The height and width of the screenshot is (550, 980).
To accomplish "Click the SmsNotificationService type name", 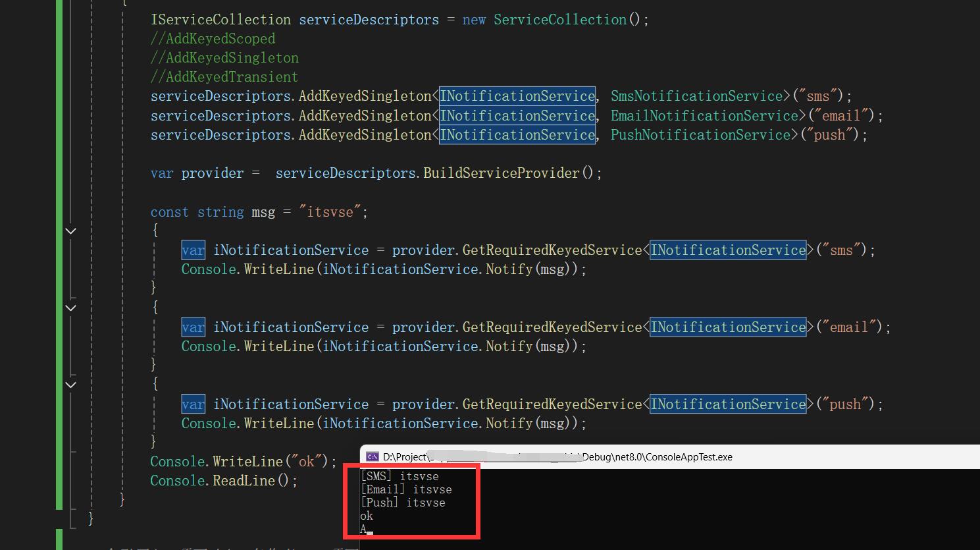I will click(696, 96).
